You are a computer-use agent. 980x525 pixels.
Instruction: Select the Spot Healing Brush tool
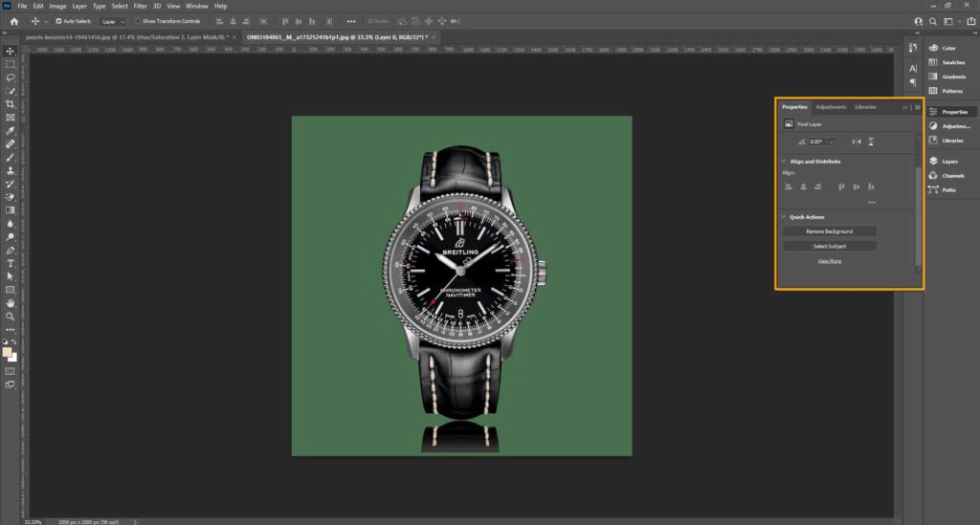[10, 143]
